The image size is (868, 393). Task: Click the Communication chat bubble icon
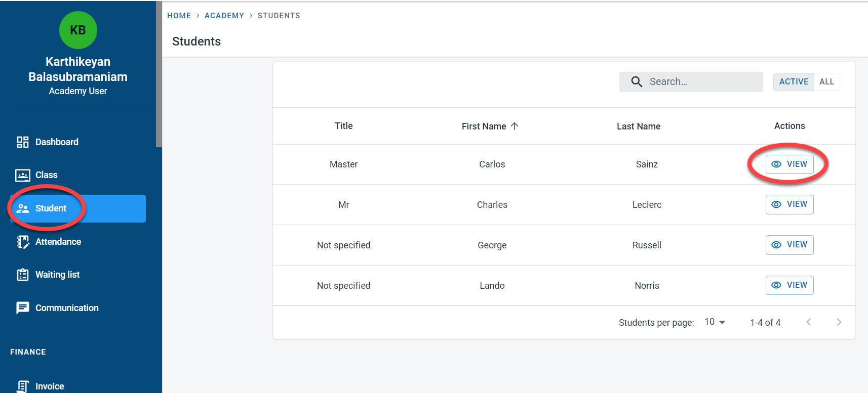pyautogui.click(x=22, y=308)
